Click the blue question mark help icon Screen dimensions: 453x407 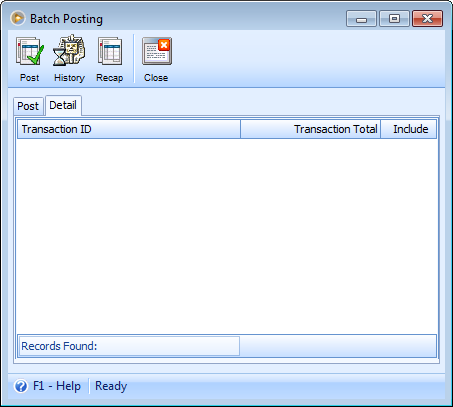pyautogui.click(x=21, y=386)
